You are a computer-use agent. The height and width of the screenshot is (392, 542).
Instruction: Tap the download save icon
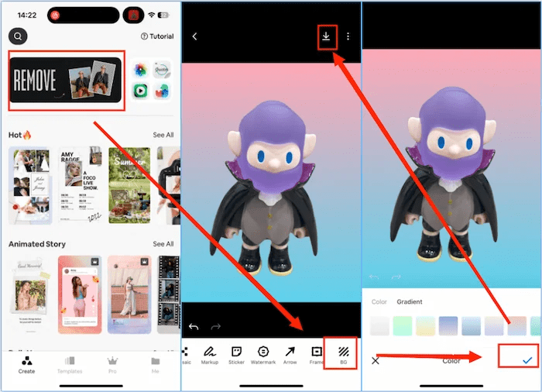[x=326, y=36]
